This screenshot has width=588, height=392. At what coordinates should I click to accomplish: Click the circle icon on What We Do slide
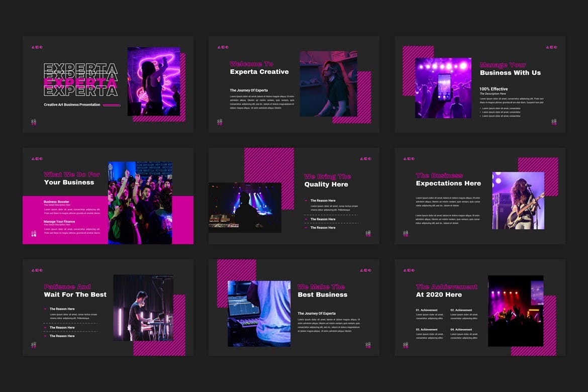(x=42, y=158)
